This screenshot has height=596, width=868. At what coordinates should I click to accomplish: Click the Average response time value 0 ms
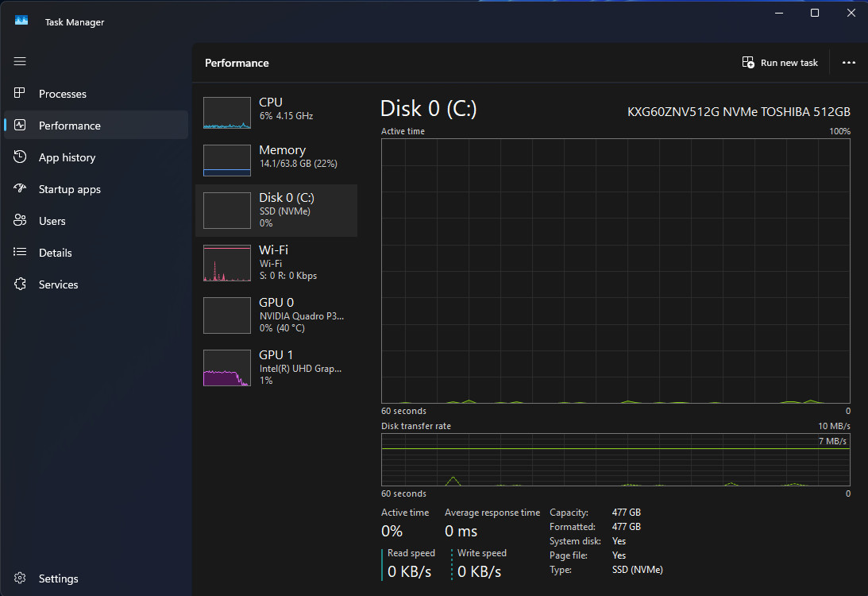click(461, 532)
